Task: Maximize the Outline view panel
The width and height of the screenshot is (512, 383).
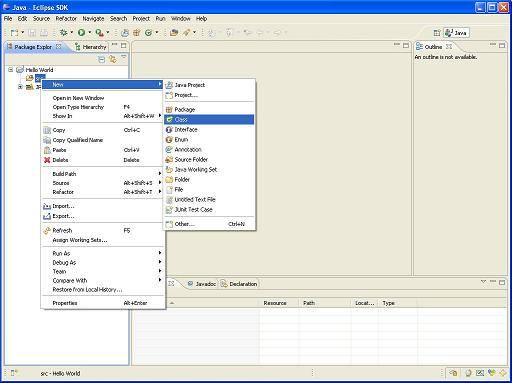Action: coord(502,45)
